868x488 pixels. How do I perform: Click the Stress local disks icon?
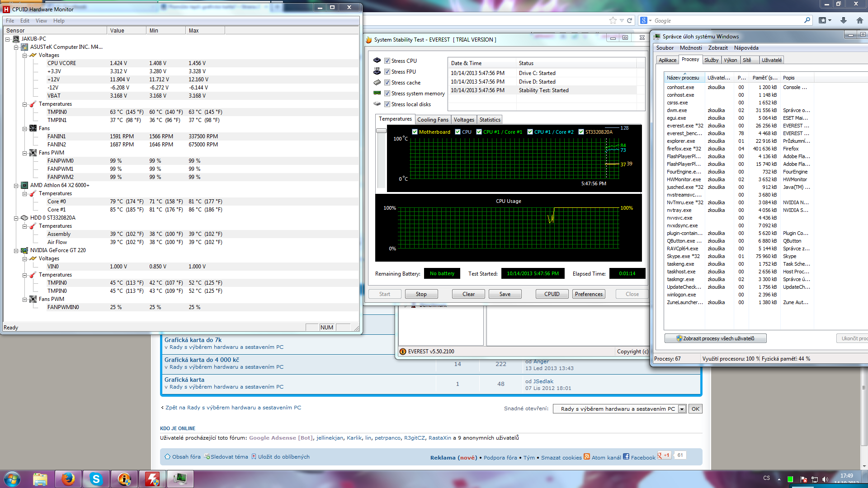[377, 104]
